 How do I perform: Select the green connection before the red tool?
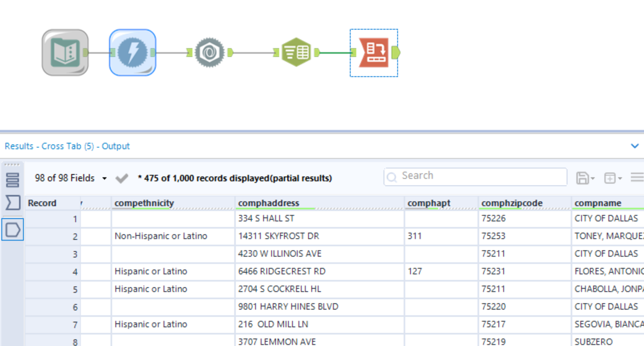335,52
